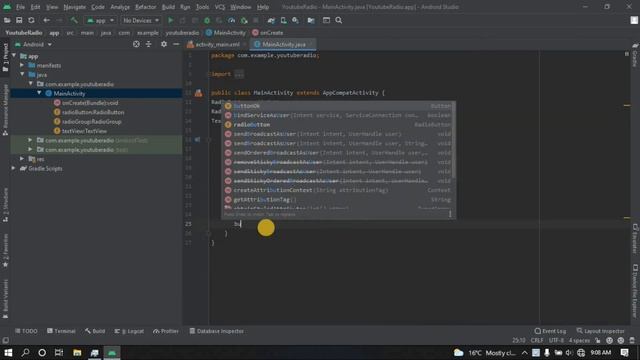Choose radioButton completion suggestion

[x=338, y=124]
